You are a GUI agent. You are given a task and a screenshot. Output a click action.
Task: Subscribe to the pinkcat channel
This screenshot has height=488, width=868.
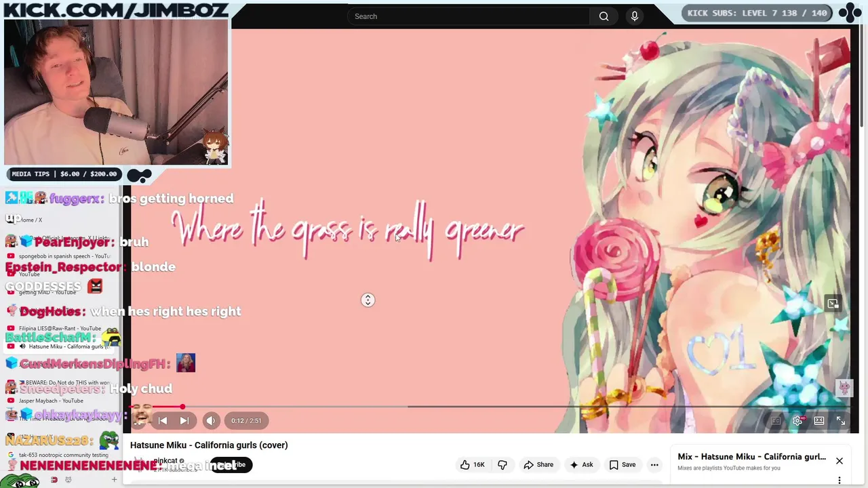[231, 465]
